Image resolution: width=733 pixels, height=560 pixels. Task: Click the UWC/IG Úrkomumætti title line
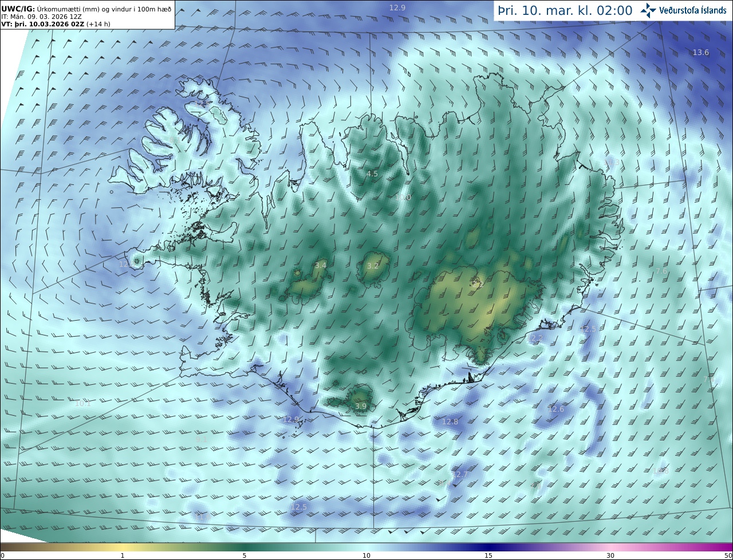click(x=86, y=9)
